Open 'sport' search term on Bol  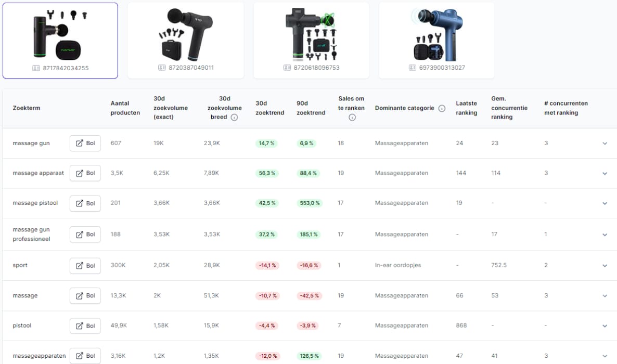(x=85, y=266)
